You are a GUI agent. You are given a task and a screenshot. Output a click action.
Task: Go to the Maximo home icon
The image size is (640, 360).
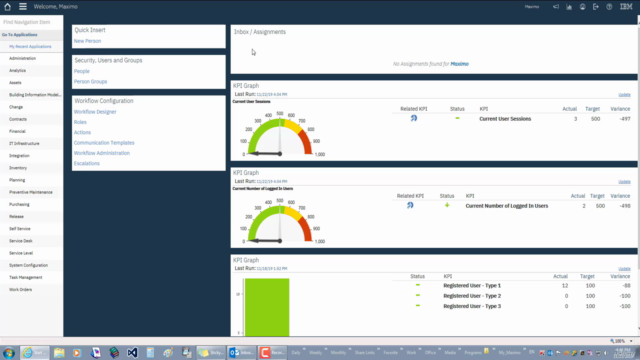tap(7, 7)
